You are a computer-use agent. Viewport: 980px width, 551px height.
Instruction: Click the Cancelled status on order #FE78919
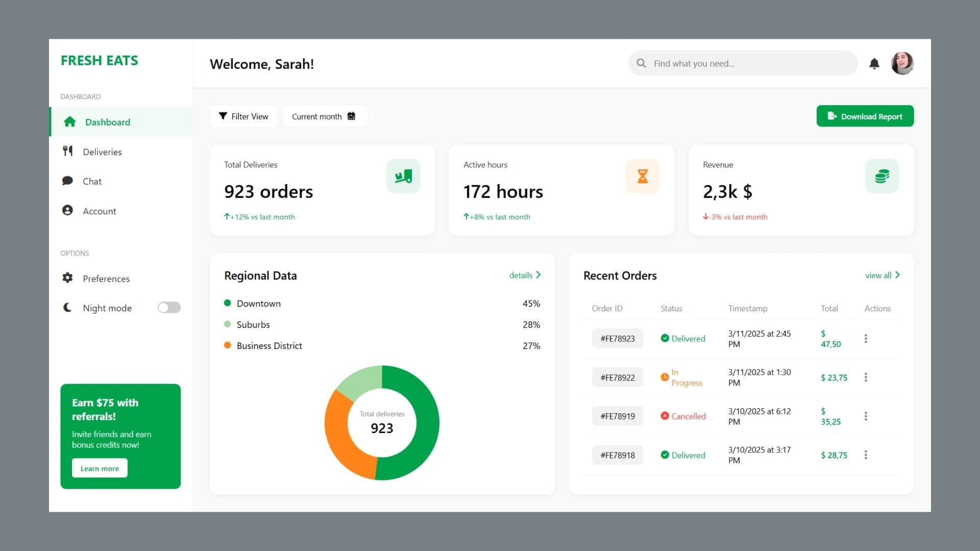[684, 416]
